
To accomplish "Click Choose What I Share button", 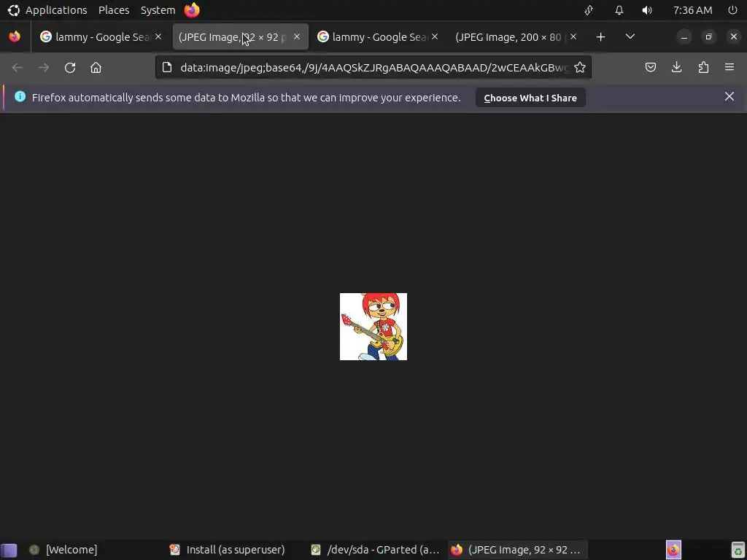I will click(x=530, y=98).
